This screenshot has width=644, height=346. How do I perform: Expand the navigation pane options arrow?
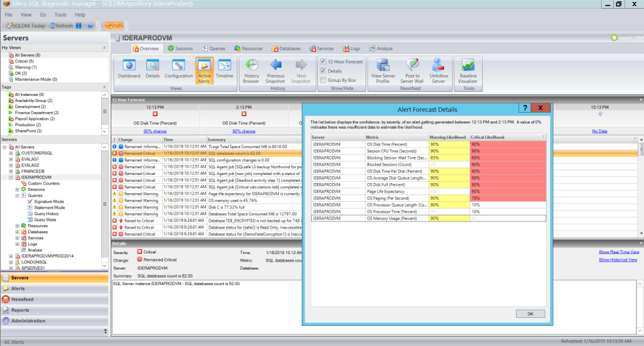[x=105, y=331]
